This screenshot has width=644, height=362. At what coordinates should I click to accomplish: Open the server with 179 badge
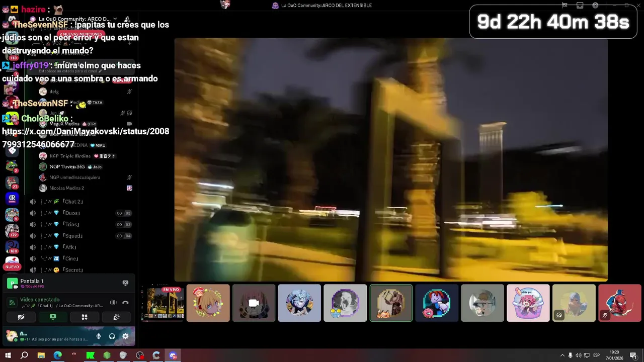click(x=12, y=231)
